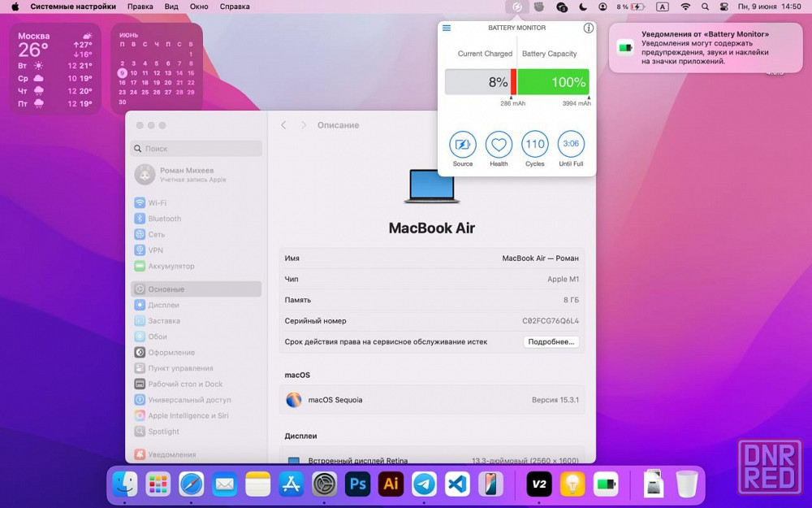Open the Battery Monitor hamburger menu

[x=447, y=28]
